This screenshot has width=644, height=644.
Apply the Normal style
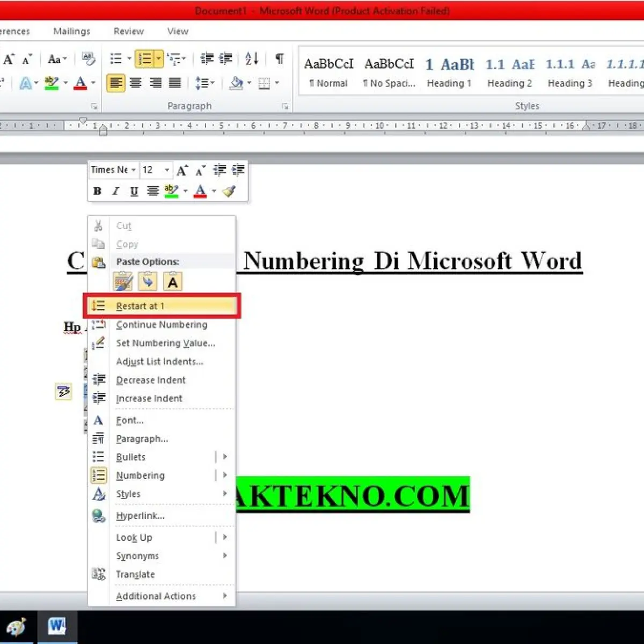coord(328,72)
